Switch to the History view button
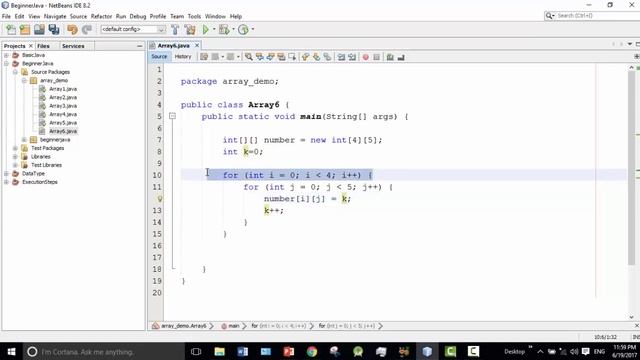This screenshot has height=360, width=640. point(183,57)
